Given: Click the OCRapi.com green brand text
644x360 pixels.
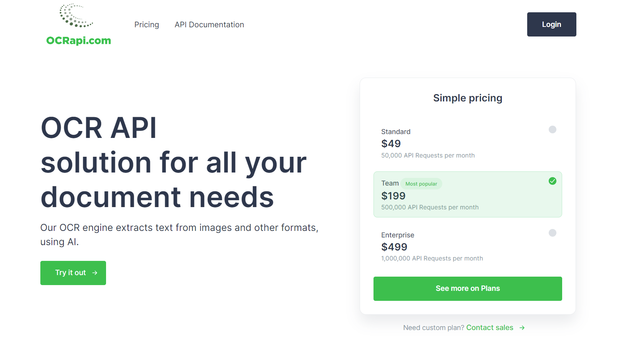Looking at the screenshot, I should 78,40.
